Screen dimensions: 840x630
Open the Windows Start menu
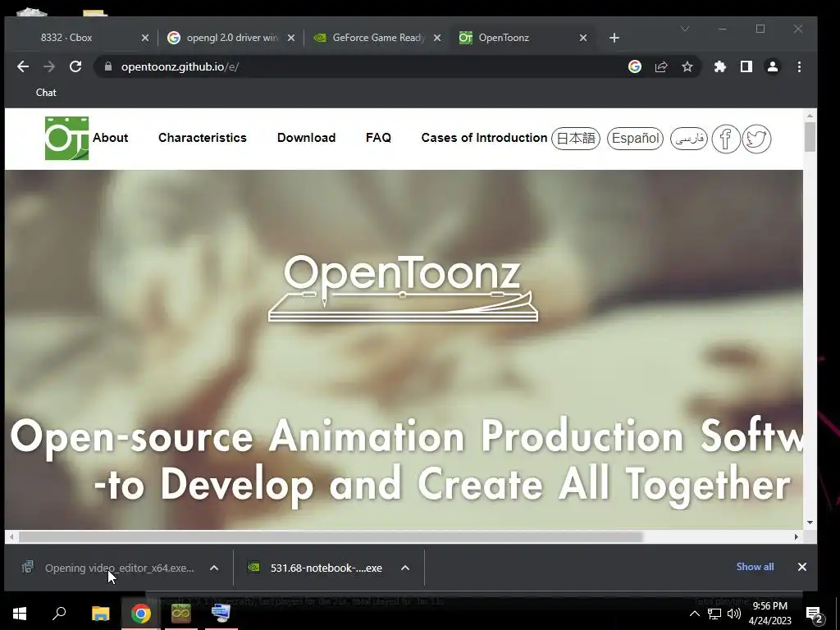pyautogui.click(x=20, y=614)
